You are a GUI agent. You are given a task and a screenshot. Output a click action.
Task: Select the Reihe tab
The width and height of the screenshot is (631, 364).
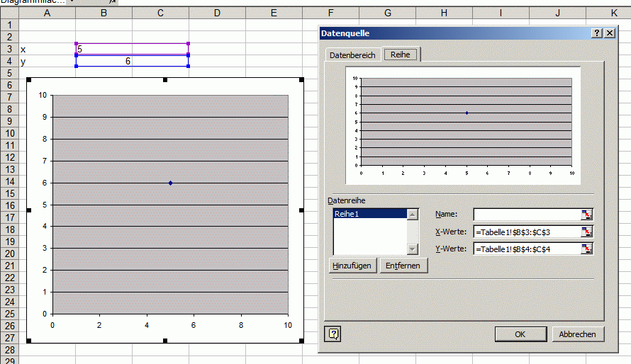401,55
